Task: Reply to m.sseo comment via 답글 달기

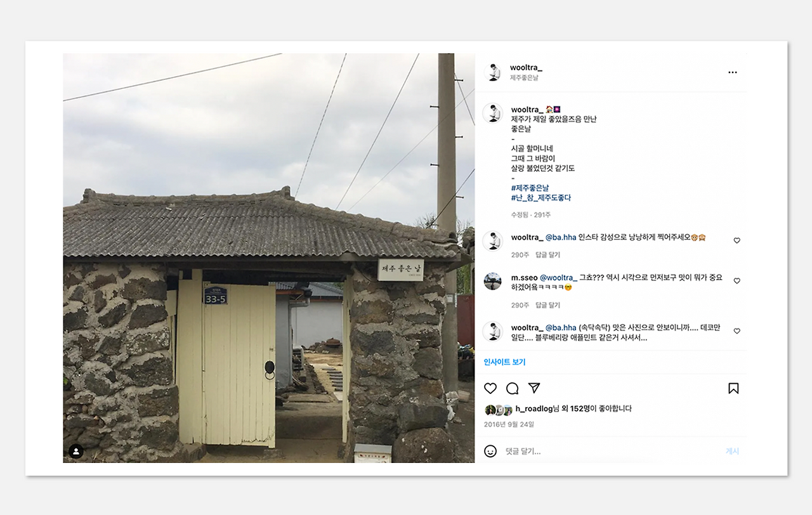Action: [x=547, y=305]
